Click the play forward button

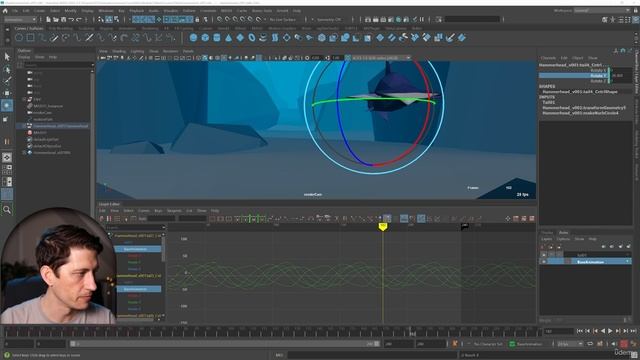610,331
